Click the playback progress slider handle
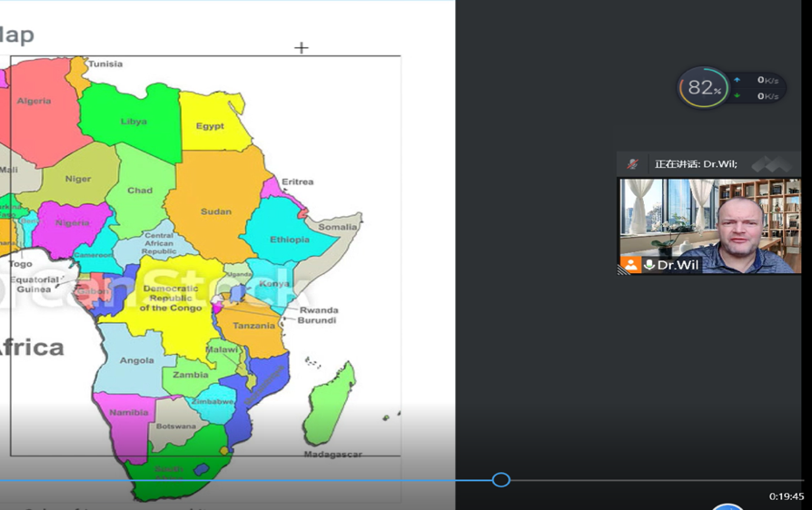 [x=500, y=479]
